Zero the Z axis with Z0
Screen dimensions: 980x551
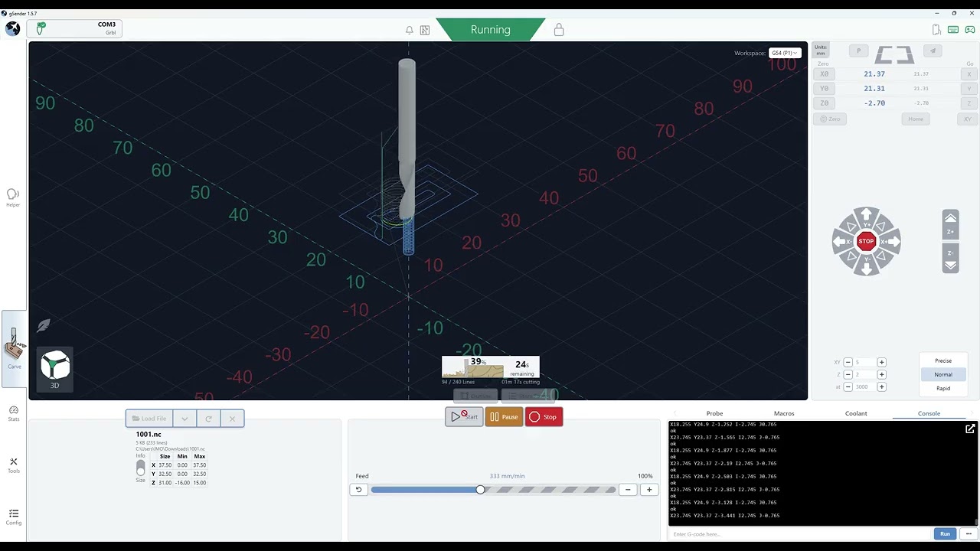pyautogui.click(x=824, y=103)
